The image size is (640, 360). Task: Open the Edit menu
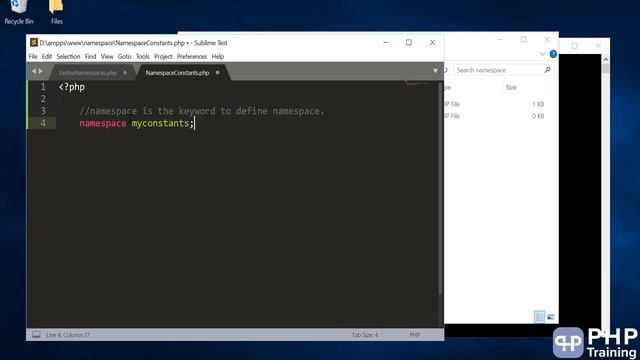(47, 56)
